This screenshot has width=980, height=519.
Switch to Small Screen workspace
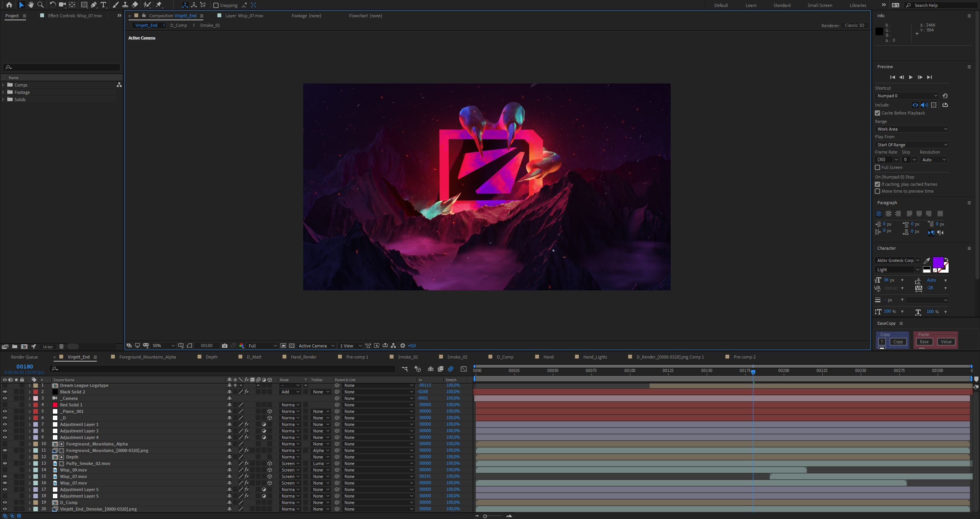pyautogui.click(x=820, y=5)
